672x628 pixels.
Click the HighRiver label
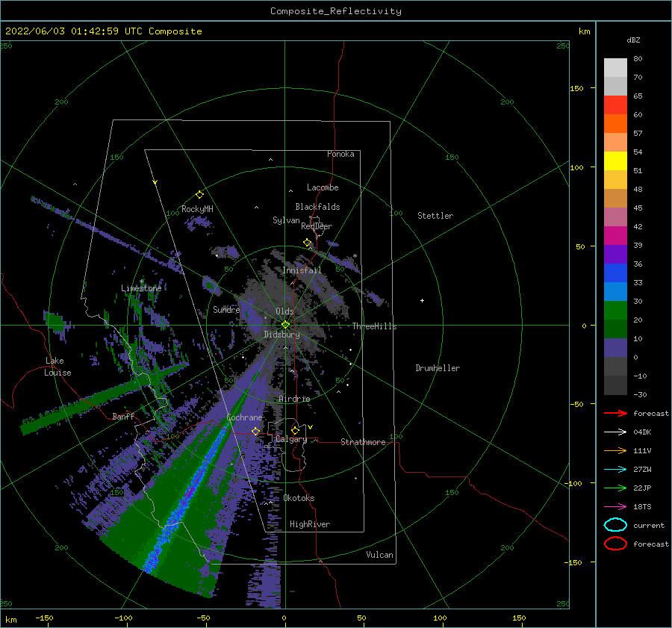(x=310, y=524)
